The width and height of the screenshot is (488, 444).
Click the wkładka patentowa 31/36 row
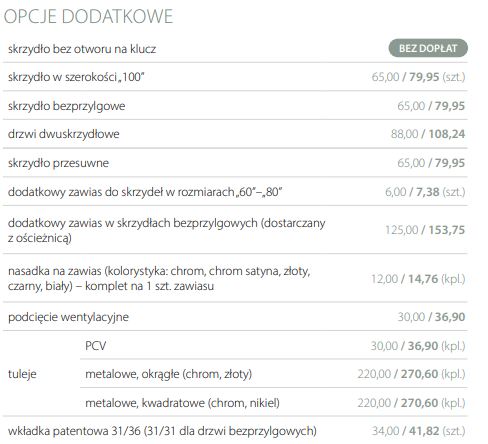(235, 431)
